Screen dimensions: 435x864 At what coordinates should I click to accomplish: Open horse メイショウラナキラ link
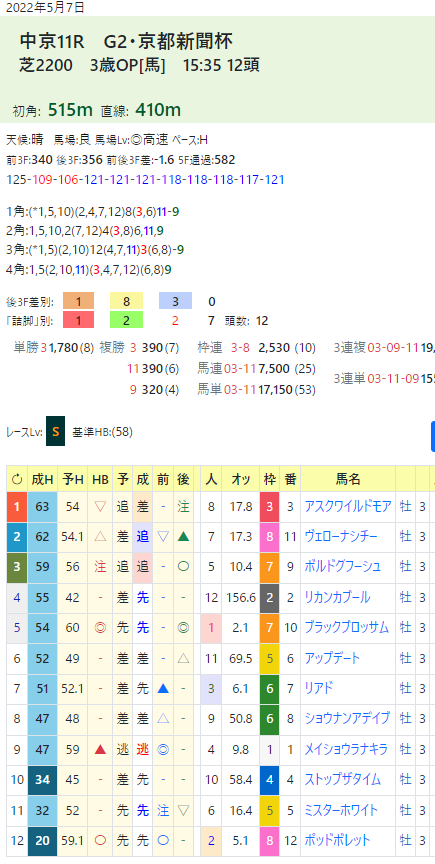click(x=346, y=749)
